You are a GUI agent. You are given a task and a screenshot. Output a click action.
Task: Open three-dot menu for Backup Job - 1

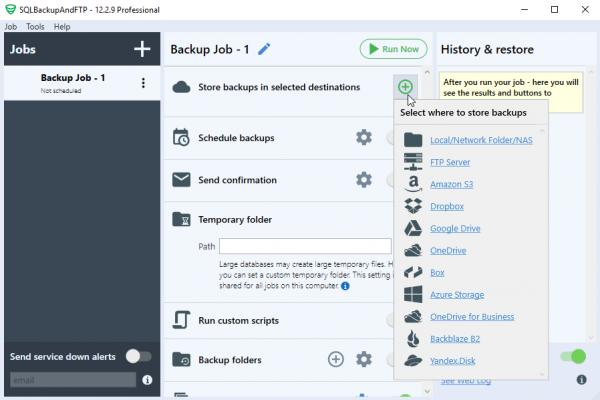pos(143,83)
